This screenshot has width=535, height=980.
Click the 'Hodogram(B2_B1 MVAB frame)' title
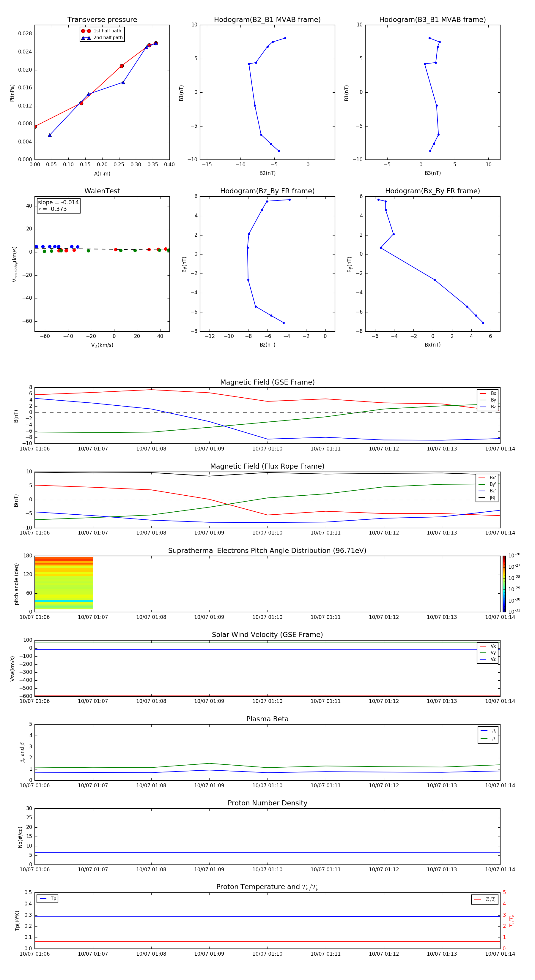(x=267, y=20)
